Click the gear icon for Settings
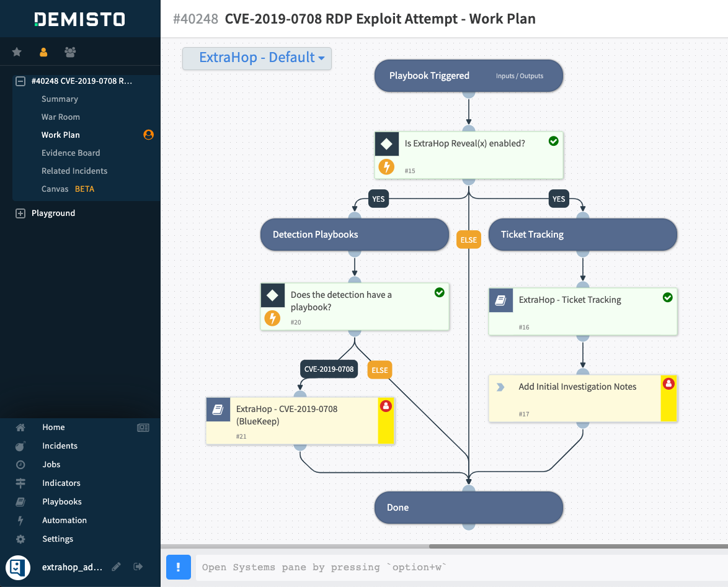Screen dimensions: 728x587 [x=20, y=539]
